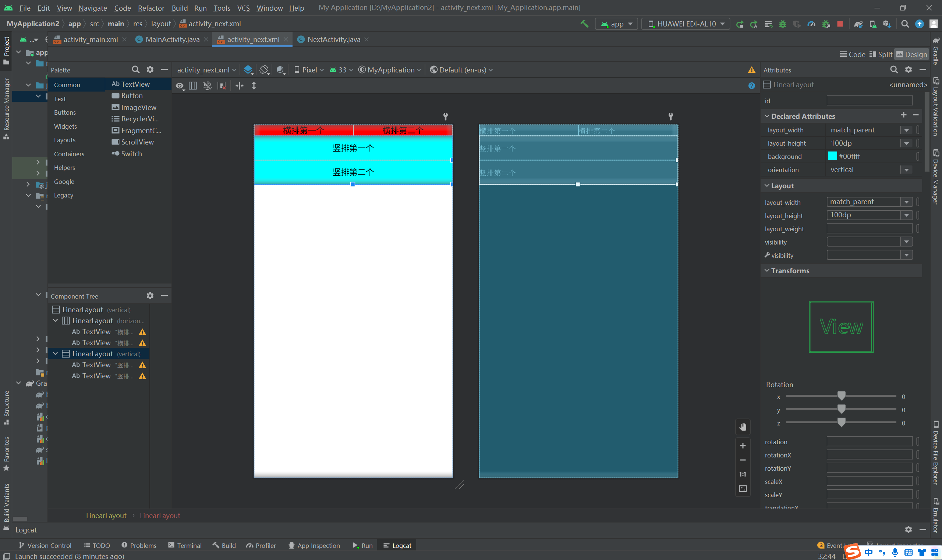
Task: Click orientation for preview rotate icon
Action: pyautogui.click(x=264, y=70)
